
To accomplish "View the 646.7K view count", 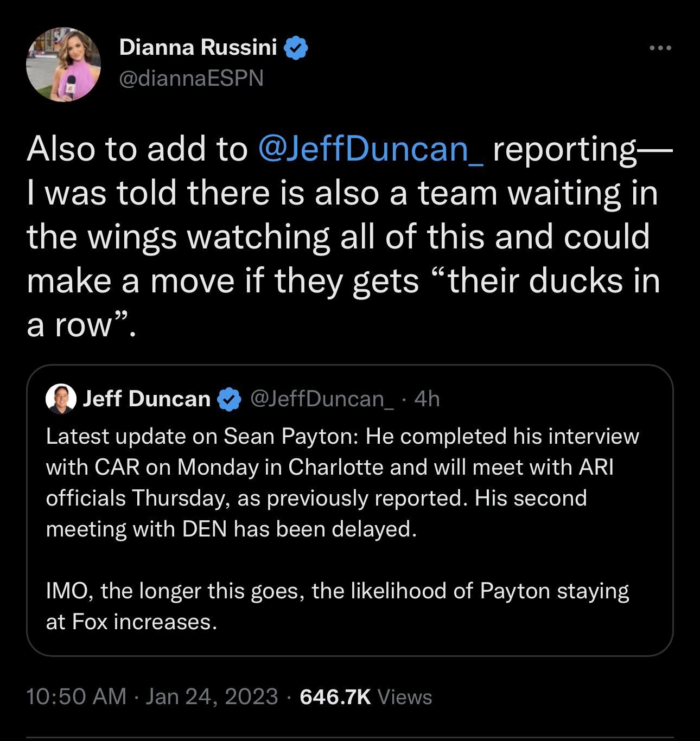I will point(335,697).
